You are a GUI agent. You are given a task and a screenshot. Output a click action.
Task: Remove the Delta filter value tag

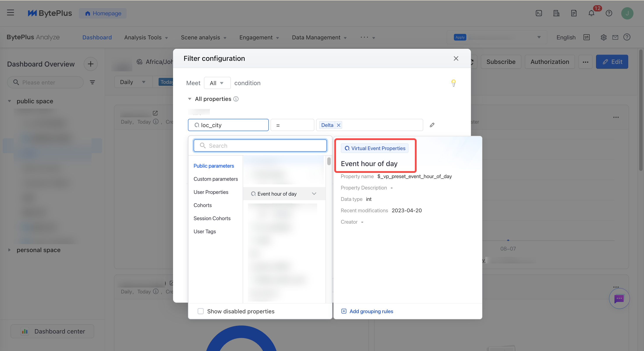click(338, 125)
